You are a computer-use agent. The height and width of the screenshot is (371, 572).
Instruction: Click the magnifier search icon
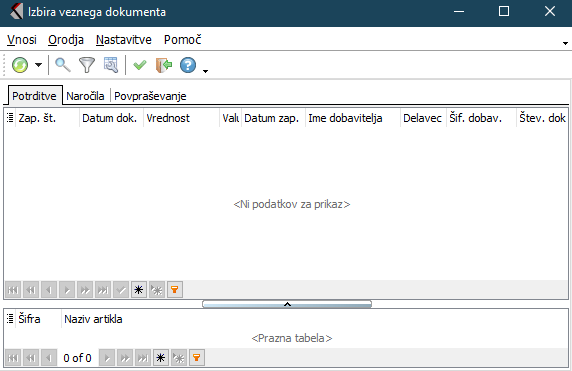(x=63, y=65)
